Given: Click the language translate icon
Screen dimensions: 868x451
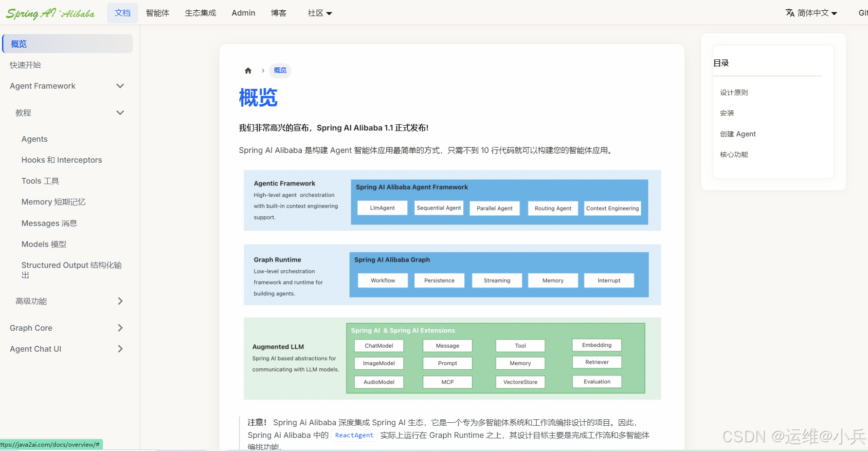Looking at the screenshot, I should tap(790, 13).
